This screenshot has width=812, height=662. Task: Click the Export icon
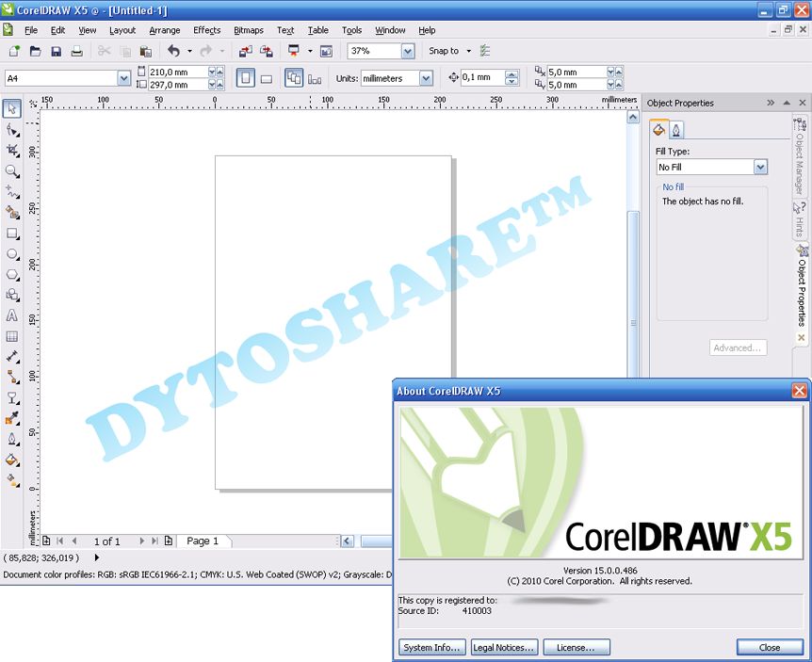[267, 51]
